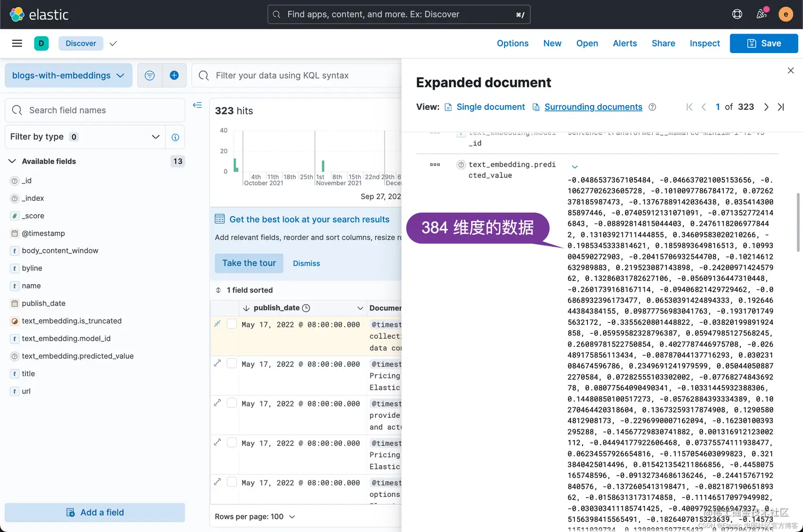Click Share in the top menu
The height and width of the screenshot is (532, 803).
663,44
